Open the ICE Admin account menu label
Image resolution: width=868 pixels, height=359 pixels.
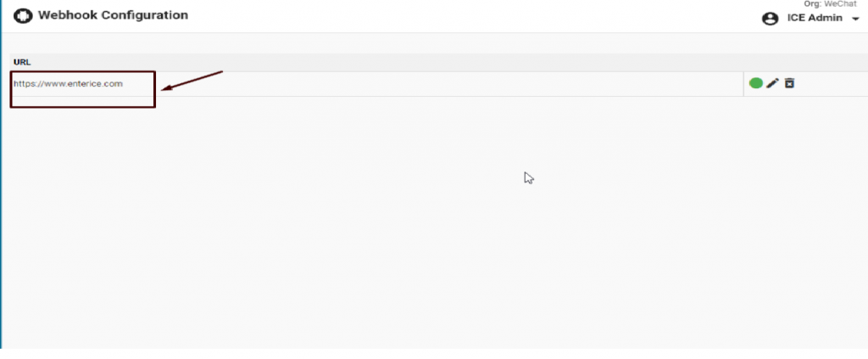pos(815,18)
